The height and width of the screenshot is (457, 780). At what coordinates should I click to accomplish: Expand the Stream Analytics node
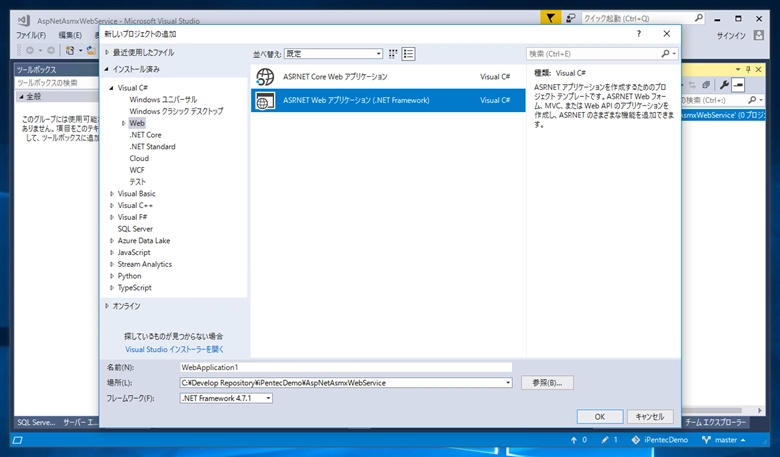tap(111, 265)
